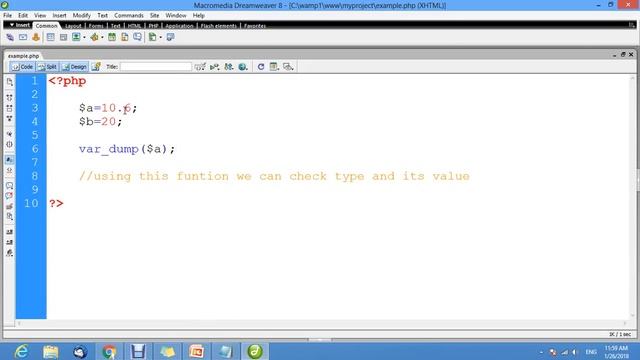Click the Templates icon

point(152,38)
